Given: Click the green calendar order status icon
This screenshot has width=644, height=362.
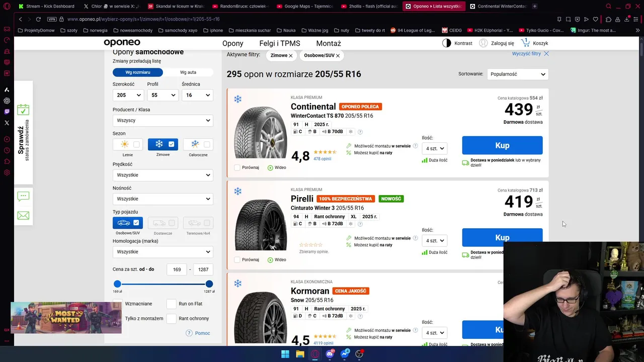Looking at the screenshot, I should tap(23, 110).
